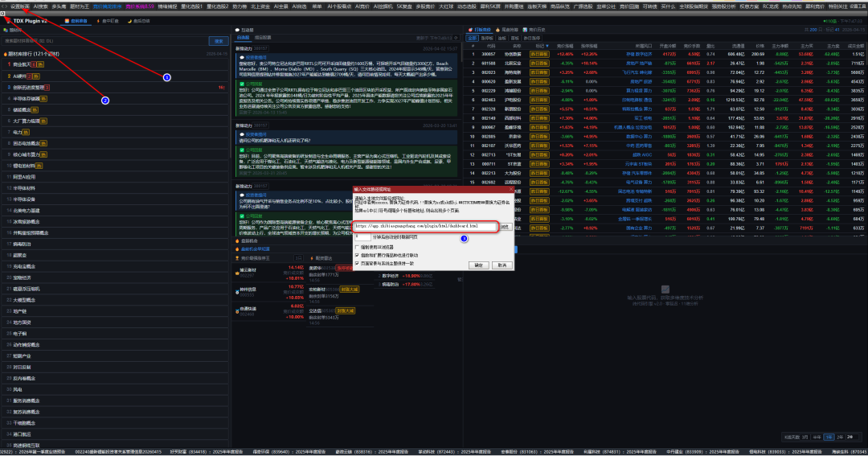Click the moon icon on 盘后总结 tab
The width and height of the screenshot is (868, 456).
[129, 20]
